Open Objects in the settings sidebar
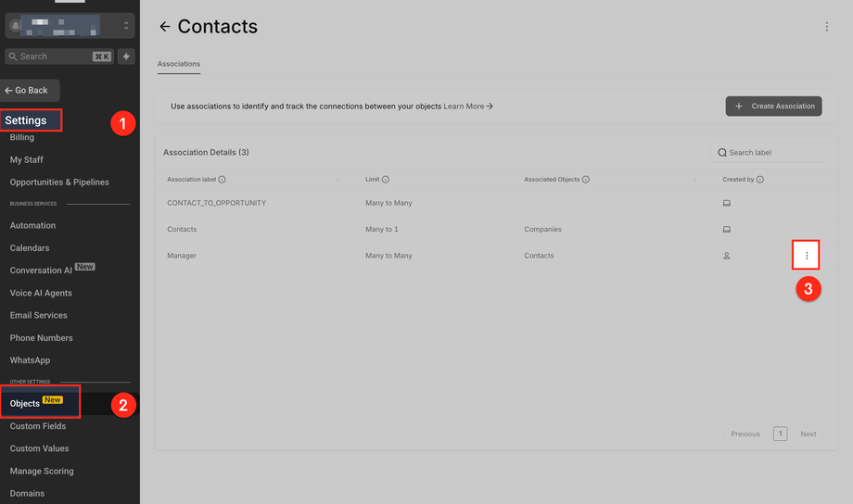The width and height of the screenshot is (853, 504). click(x=25, y=403)
